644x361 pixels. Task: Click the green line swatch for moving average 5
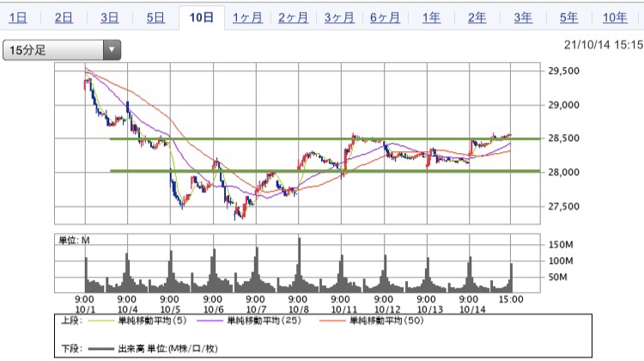[x=101, y=321]
